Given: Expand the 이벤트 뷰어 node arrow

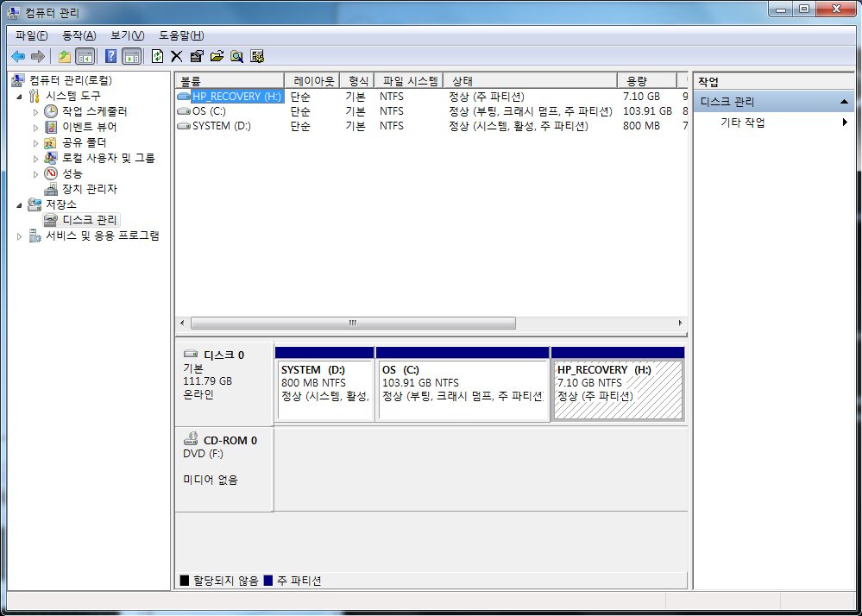Looking at the screenshot, I should point(35,128).
